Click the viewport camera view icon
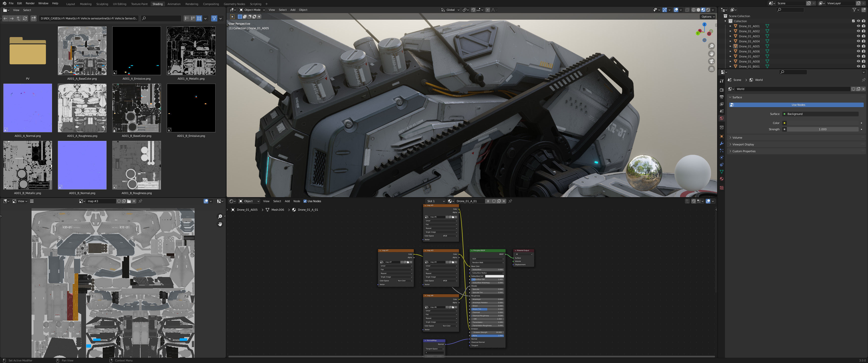 pos(711,61)
